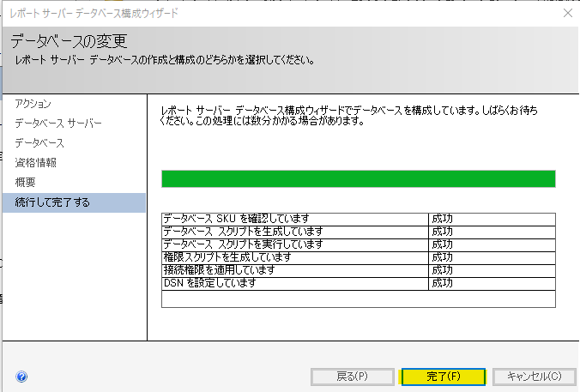Select 資格情報 step in the sidebar
This screenshot has width=580, height=392.
click(x=36, y=163)
